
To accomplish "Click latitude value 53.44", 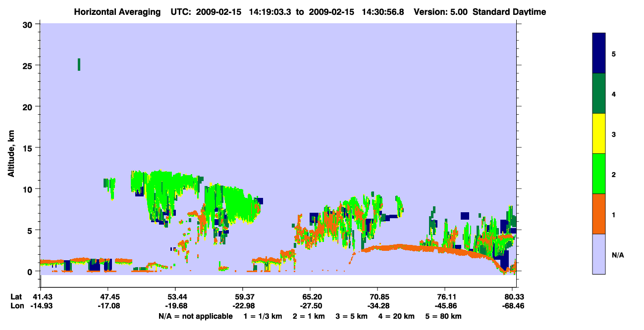I will click(x=175, y=297).
